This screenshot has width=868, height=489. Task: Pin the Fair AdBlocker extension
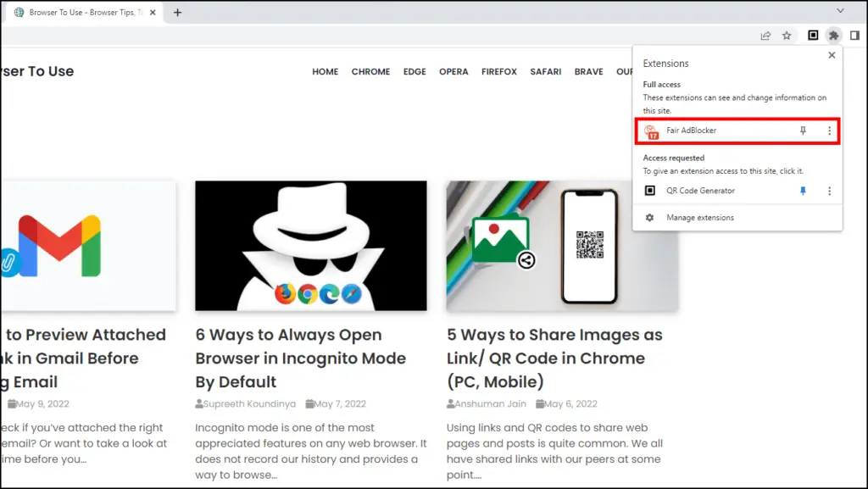[803, 131]
